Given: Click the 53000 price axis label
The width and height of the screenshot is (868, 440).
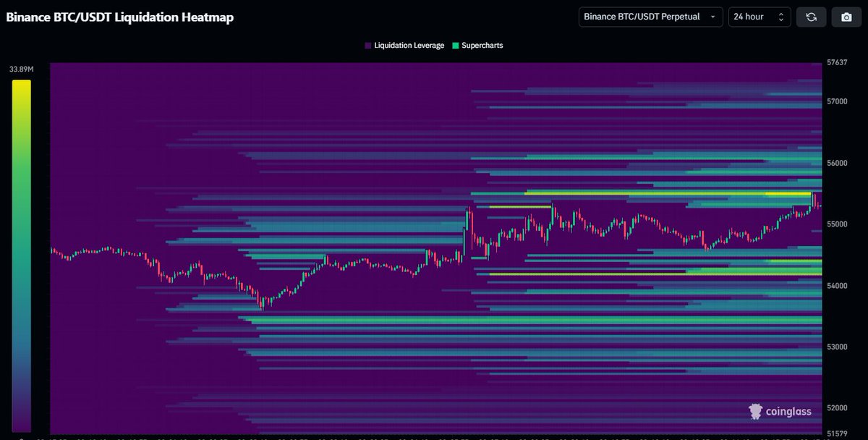Looking at the screenshot, I should pyautogui.click(x=837, y=347).
